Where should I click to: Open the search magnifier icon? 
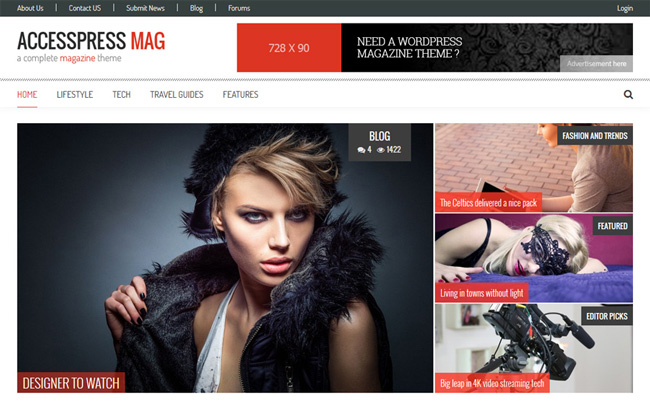point(628,95)
